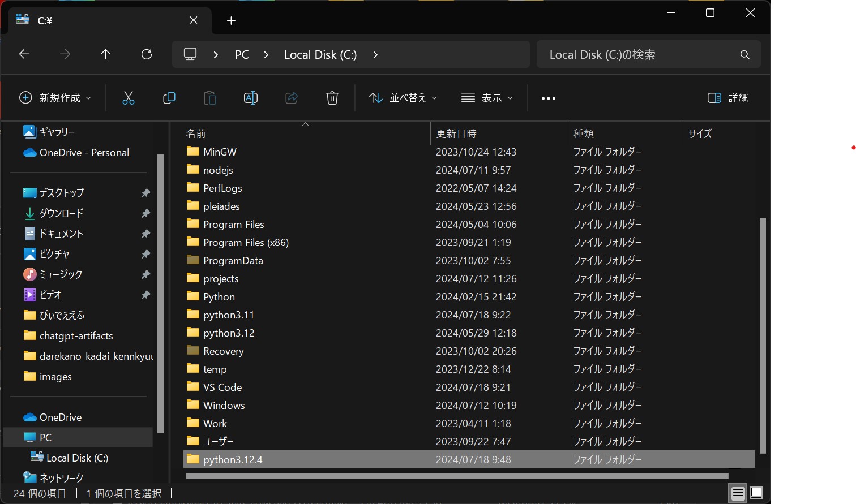Click the Copy icon in toolbar
Image resolution: width=856 pixels, height=504 pixels.
coord(169,98)
